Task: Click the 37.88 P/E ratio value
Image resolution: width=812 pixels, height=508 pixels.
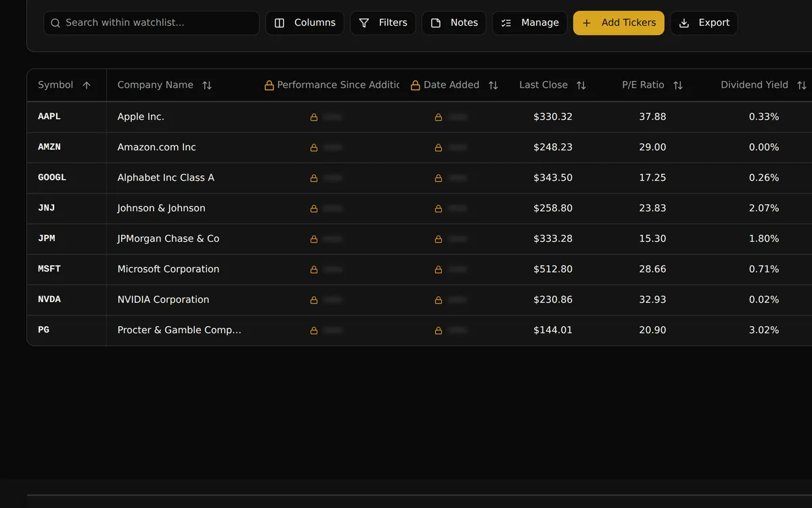Action: click(652, 117)
